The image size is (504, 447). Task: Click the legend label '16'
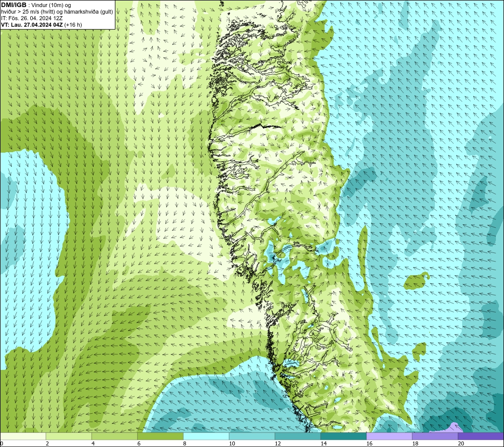[x=369, y=443]
